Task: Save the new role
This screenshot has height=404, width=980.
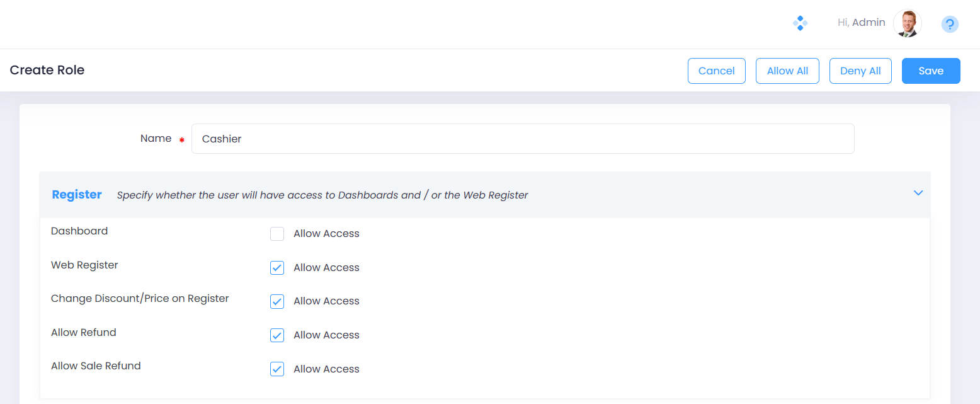Action: (x=930, y=71)
